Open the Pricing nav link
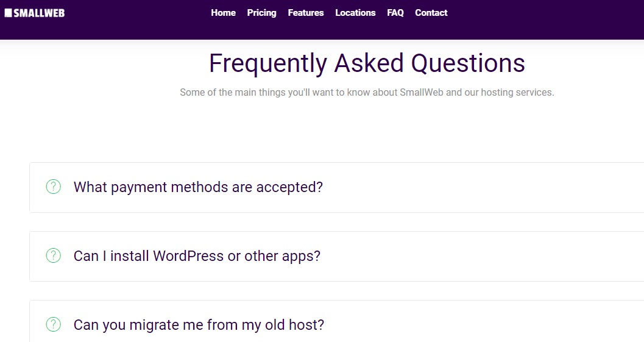Image resolution: width=644 pixels, height=342 pixels. click(261, 13)
